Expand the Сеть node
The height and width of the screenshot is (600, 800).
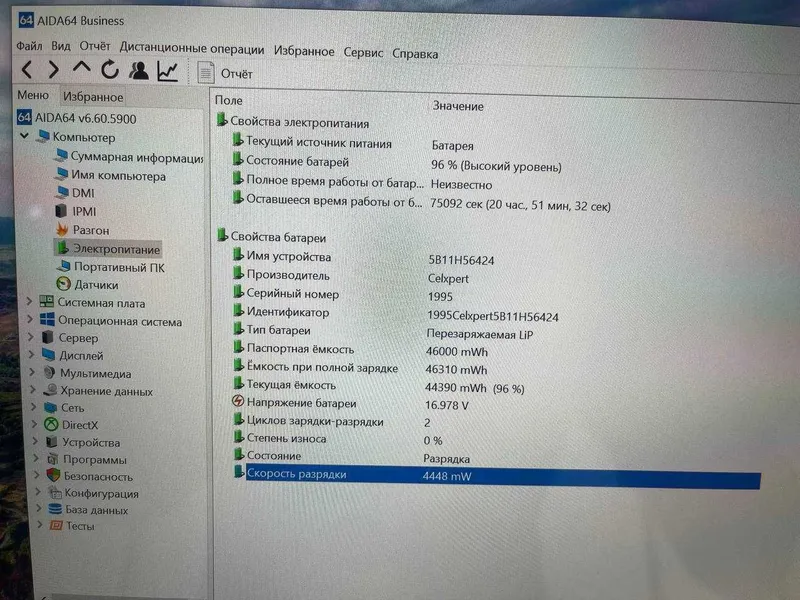34,407
